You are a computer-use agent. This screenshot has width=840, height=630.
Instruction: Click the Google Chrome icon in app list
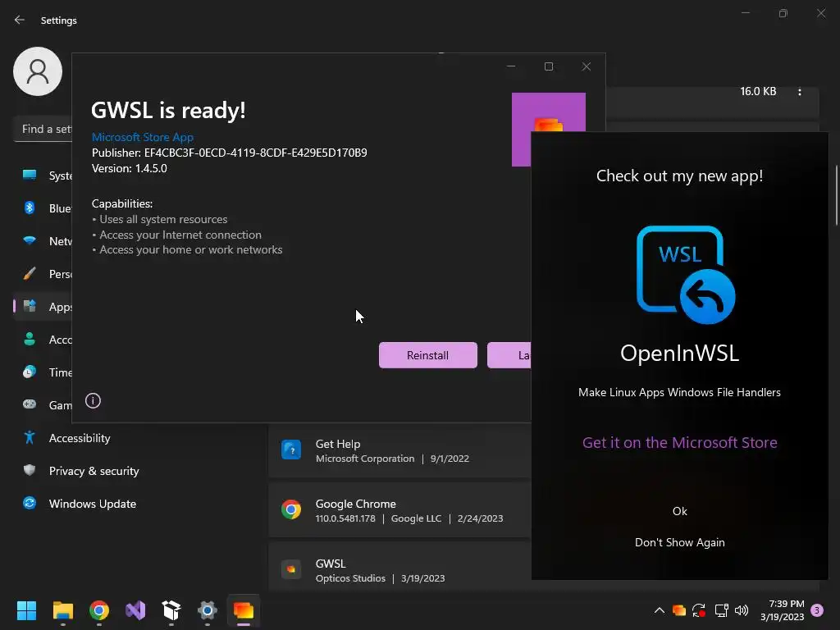click(x=291, y=509)
